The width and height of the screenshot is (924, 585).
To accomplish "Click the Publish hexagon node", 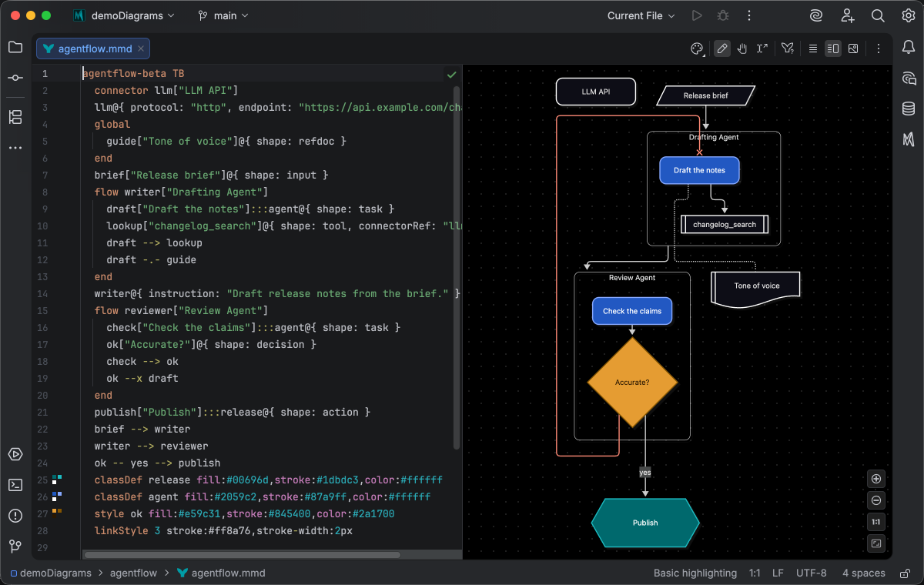I will [645, 523].
